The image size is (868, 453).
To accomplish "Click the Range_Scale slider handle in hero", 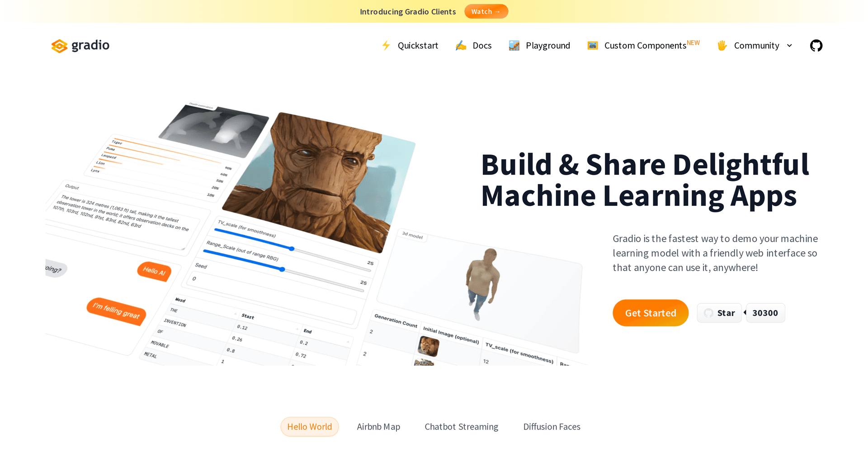I will 282,269.
